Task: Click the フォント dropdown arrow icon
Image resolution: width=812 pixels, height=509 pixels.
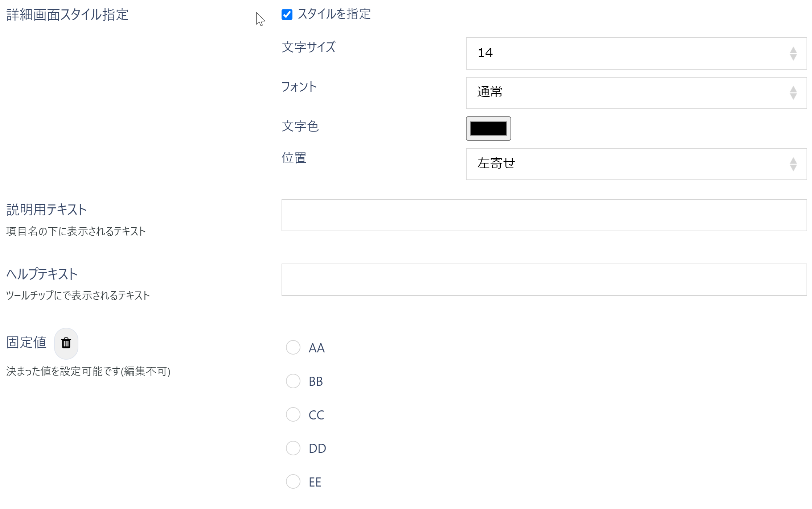Action: [793, 93]
